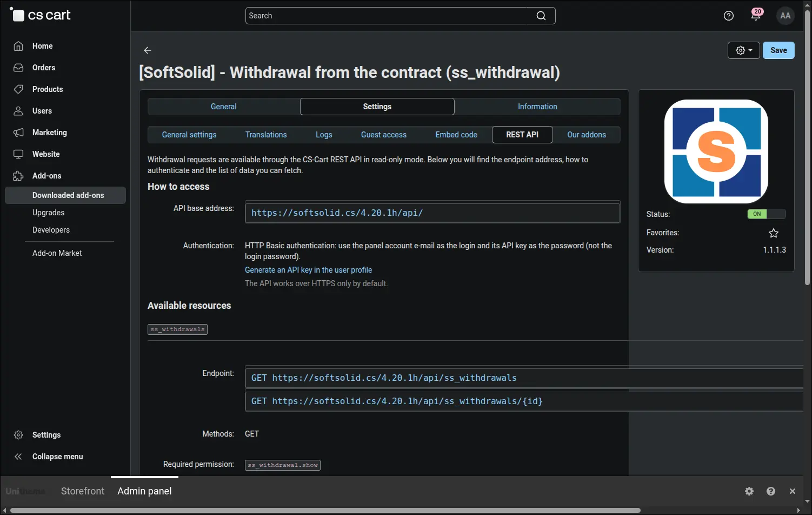Viewport: 812px width, 515px height.
Task: Open the Information tab
Action: 537,107
